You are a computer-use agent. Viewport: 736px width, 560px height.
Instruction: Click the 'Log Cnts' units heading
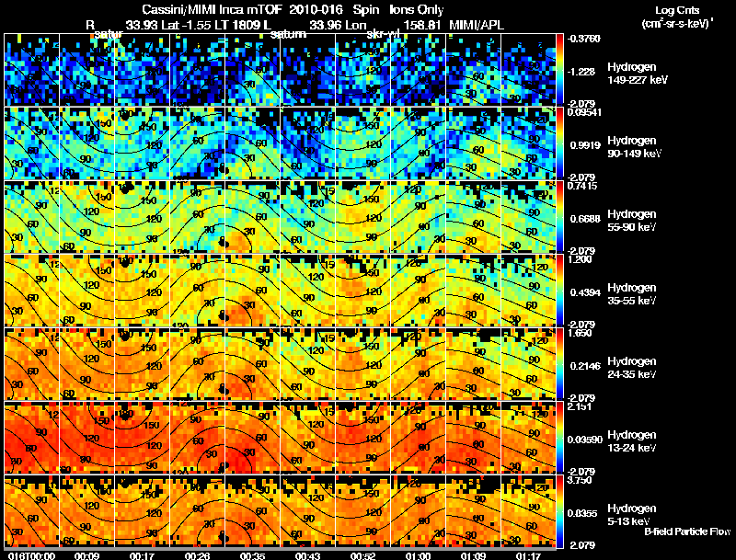[677, 10]
